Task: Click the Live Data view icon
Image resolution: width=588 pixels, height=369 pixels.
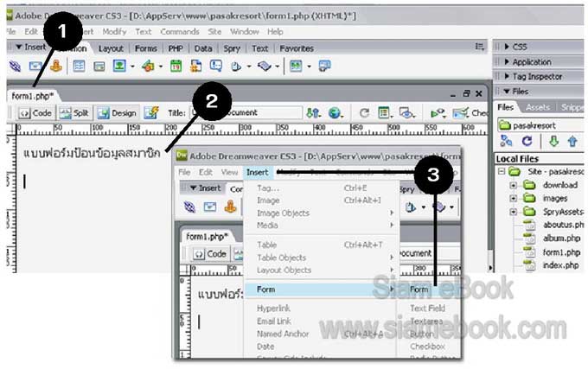Action: [151, 112]
